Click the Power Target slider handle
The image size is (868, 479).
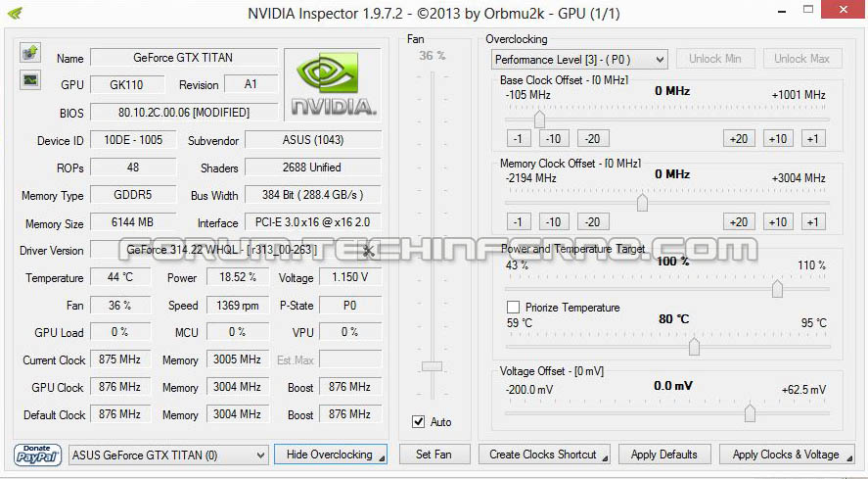point(777,288)
